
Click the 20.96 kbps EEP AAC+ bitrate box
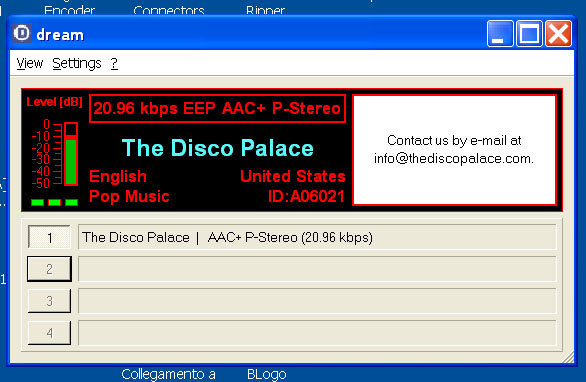(217, 108)
